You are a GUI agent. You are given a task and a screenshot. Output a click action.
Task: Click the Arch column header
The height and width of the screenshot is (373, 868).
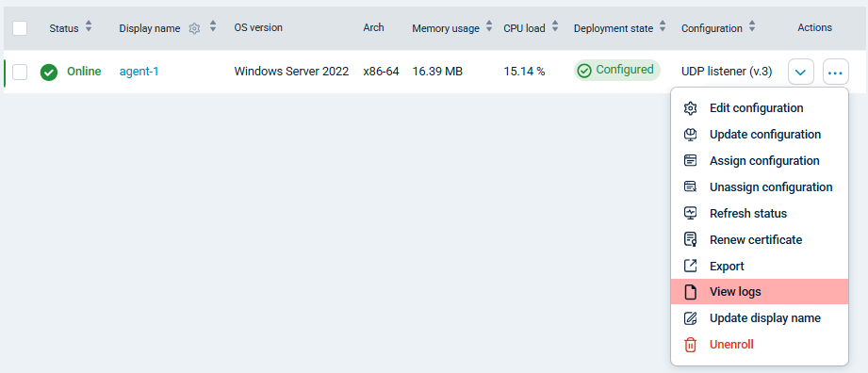click(373, 27)
